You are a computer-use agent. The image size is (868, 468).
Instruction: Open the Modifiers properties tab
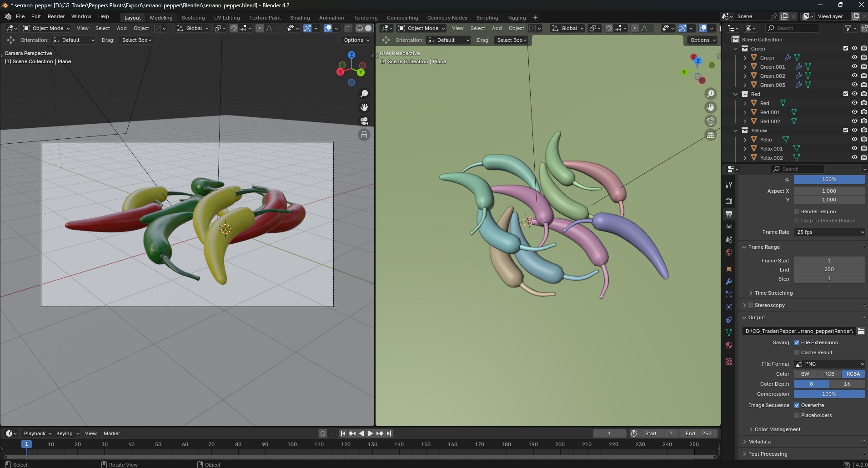[729, 282]
